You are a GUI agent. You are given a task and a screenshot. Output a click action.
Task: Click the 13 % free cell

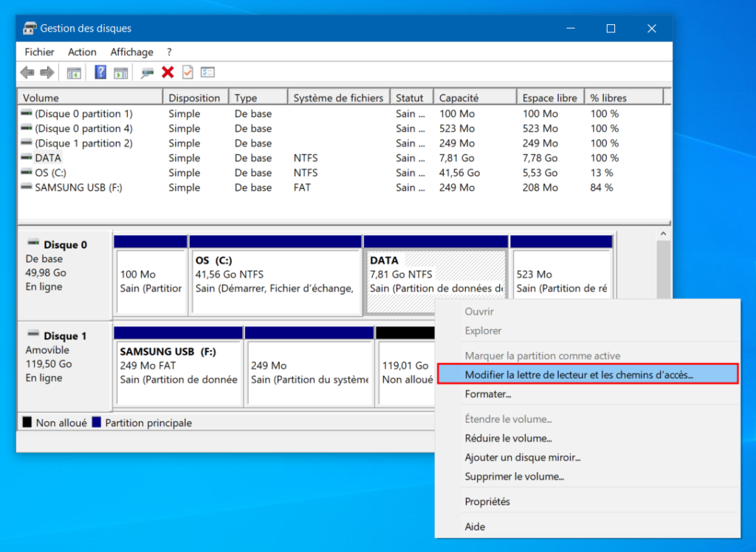(602, 173)
